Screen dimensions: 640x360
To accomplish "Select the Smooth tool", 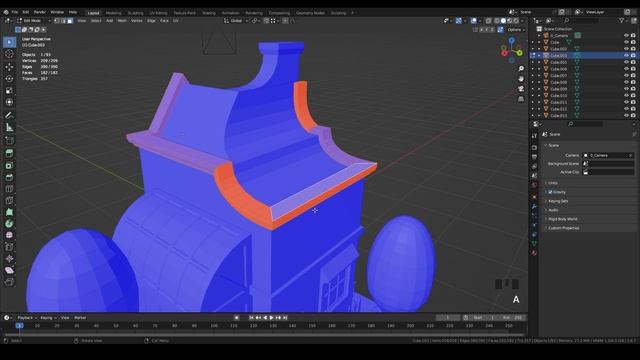I will (x=9, y=235).
